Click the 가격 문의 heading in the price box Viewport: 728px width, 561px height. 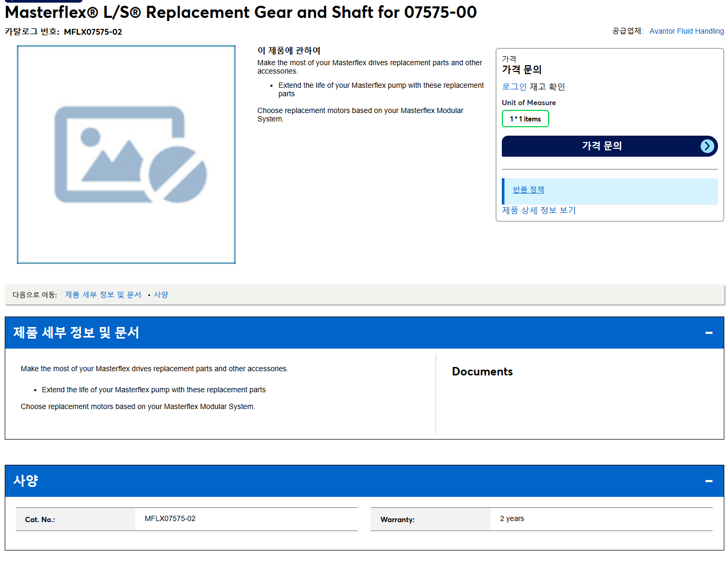tap(522, 69)
